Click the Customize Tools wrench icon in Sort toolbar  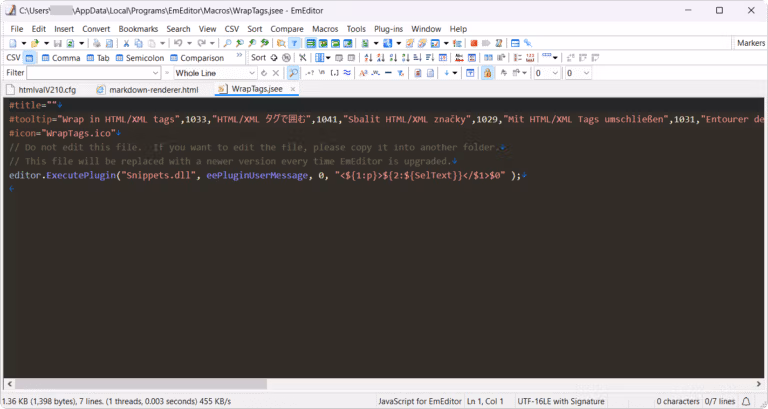302,58
